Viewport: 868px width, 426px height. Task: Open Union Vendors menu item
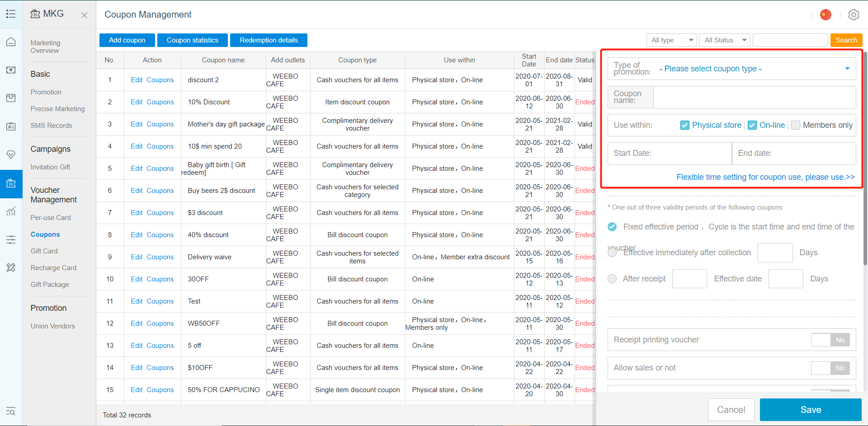point(52,326)
